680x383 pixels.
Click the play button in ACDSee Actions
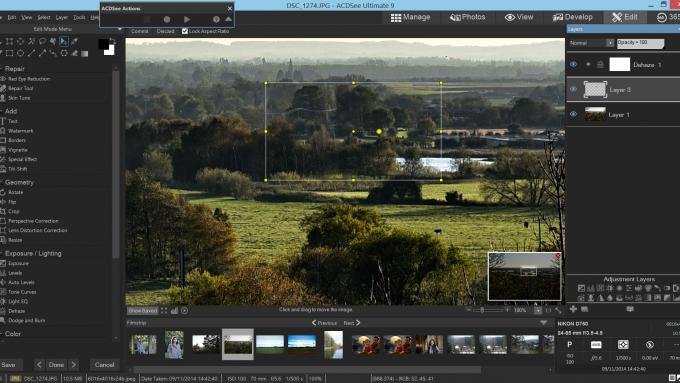pyautogui.click(x=187, y=20)
